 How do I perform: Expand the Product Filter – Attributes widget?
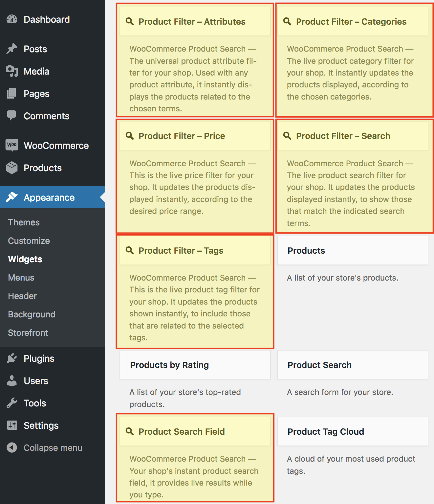[195, 22]
